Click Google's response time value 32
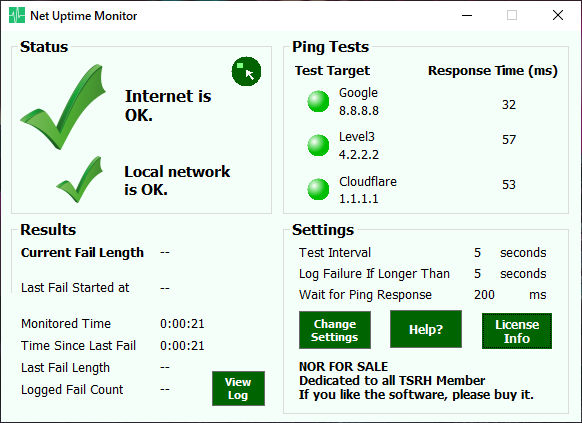 509,105
